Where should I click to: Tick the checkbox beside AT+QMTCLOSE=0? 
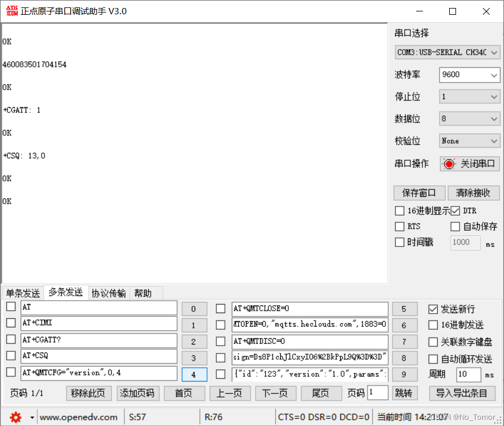click(220, 309)
